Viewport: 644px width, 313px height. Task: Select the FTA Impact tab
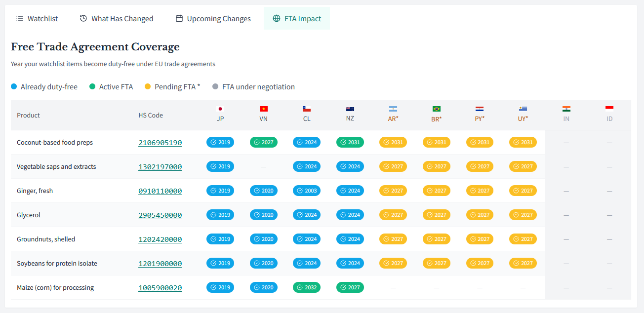(297, 19)
